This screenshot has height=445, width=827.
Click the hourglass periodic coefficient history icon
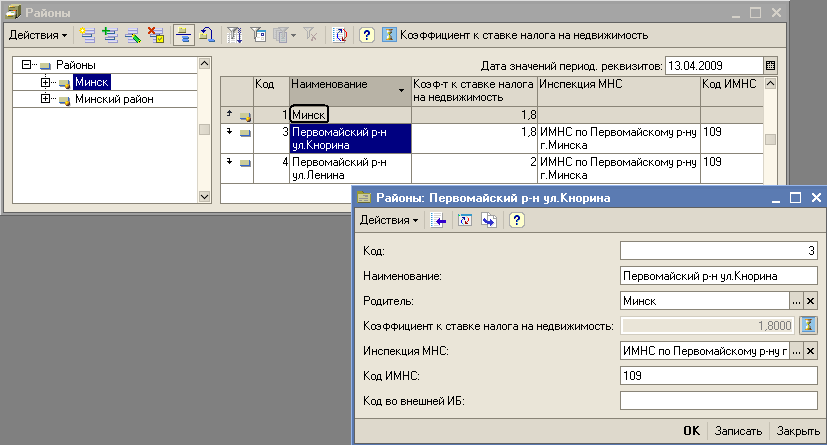(x=389, y=35)
